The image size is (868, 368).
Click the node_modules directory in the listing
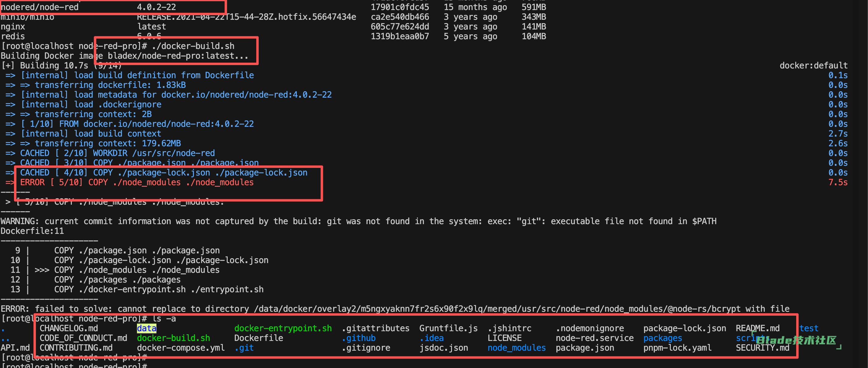point(516,348)
